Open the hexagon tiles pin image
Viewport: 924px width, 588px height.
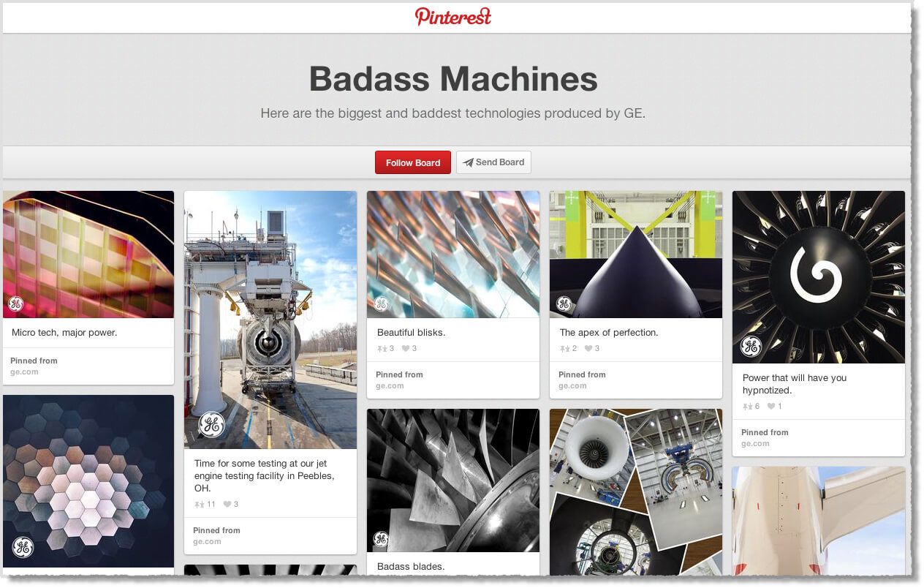(x=88, y=481)
